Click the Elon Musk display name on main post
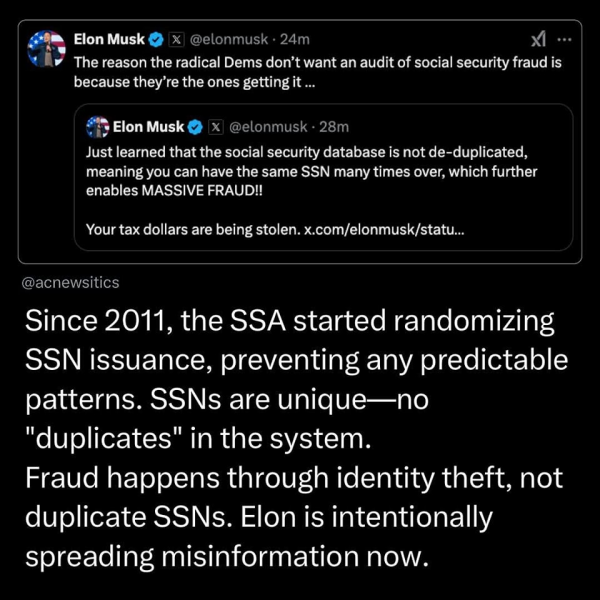The image size is (600, 600). [109, 39]
